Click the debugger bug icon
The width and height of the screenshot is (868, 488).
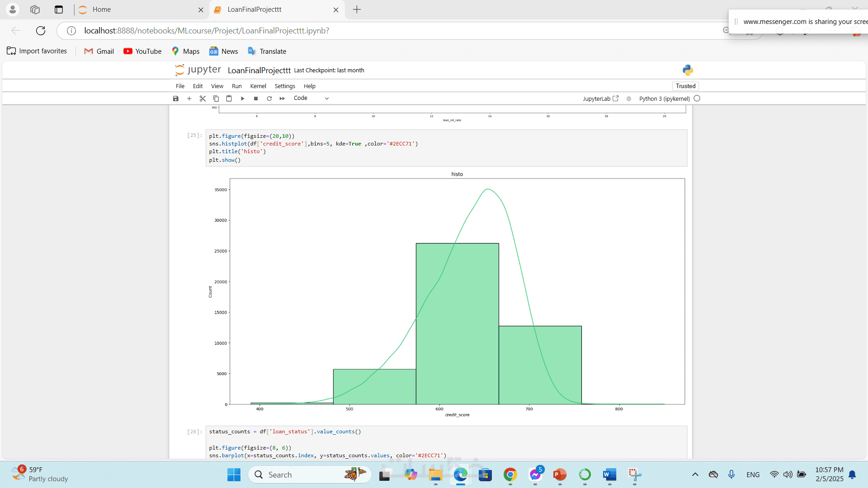tap(629, 99)
